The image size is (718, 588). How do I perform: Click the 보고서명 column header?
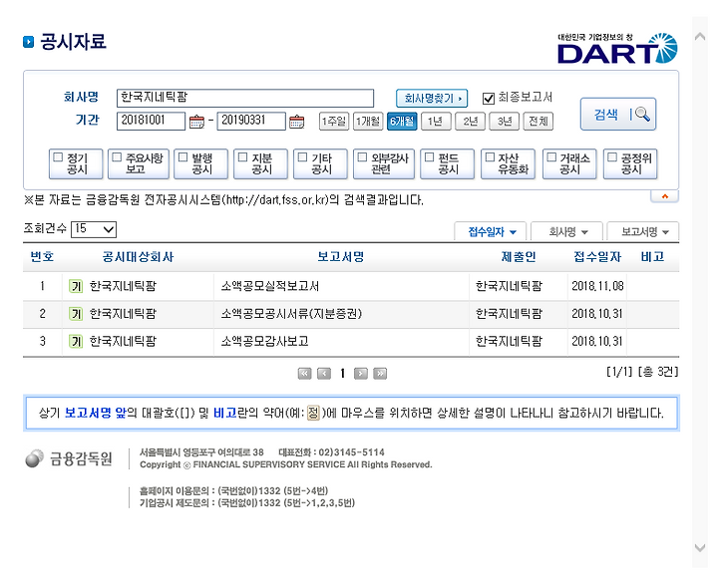tap(341, 257)
